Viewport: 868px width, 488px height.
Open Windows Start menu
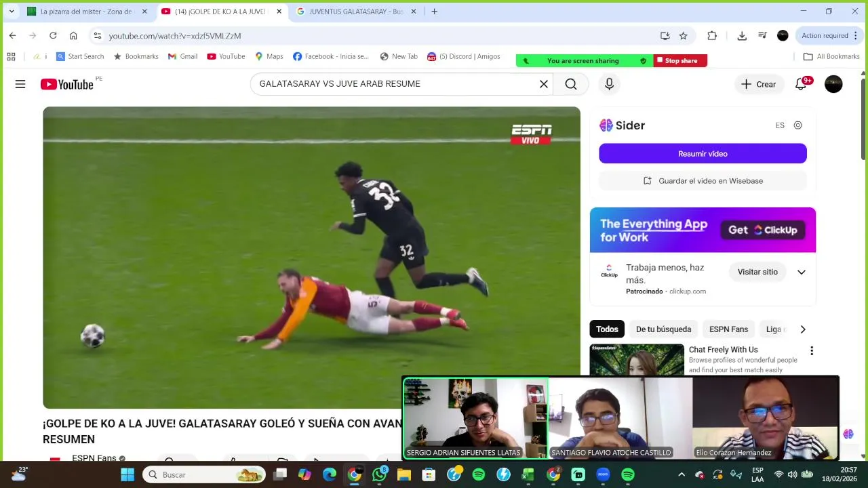click(127, 474)
